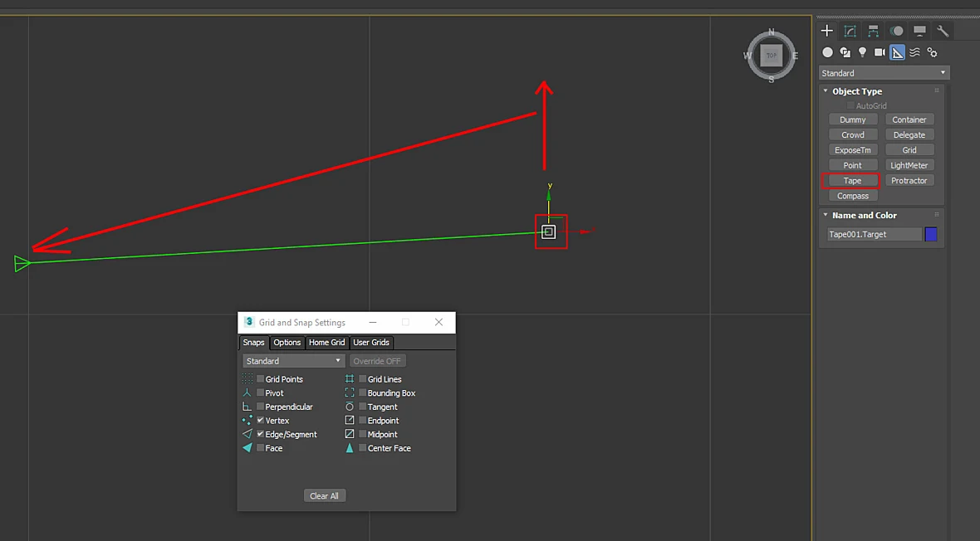
Task: Select the Cameras category icon
Action: click(880, 52)
